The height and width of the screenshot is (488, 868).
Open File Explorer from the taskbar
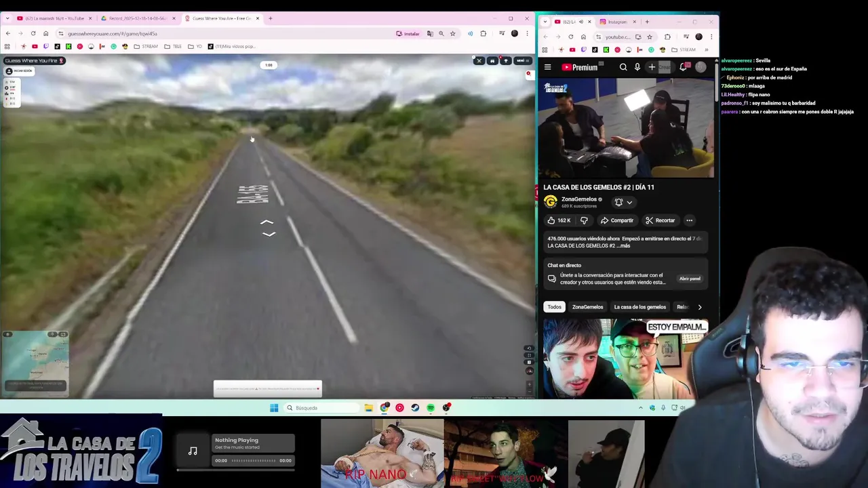368,408
